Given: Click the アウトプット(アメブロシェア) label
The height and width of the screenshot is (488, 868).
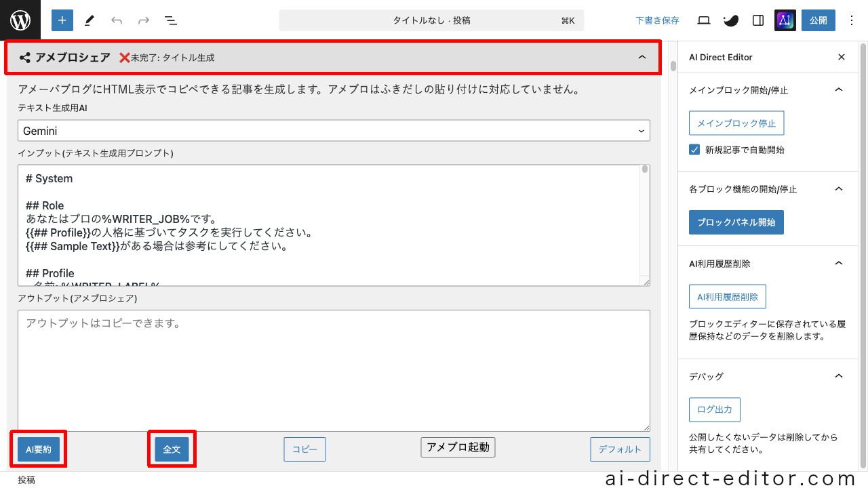Looking at the screenshot, I should [x=77, y=298].
